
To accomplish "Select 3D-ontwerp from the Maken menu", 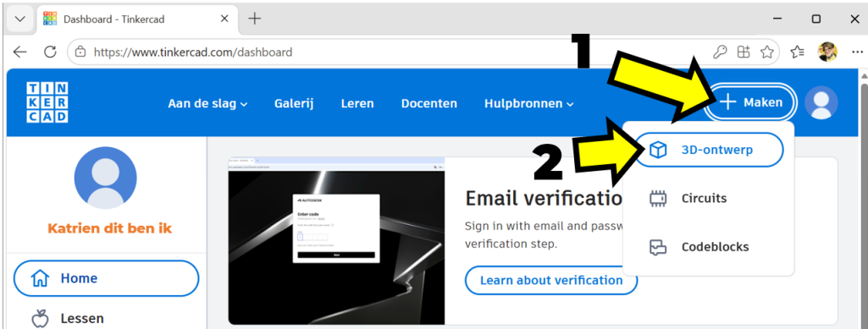I will [709, 150].
